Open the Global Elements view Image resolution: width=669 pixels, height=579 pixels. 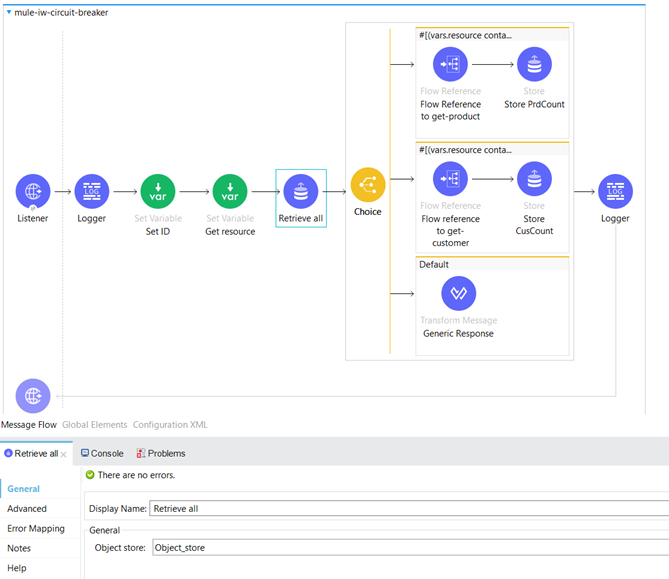point(94,425)
